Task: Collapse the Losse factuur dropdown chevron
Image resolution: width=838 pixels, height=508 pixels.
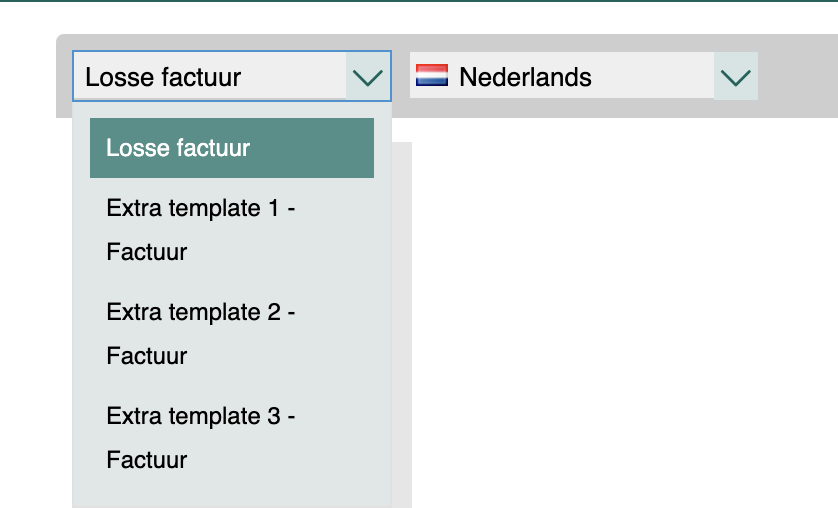Action: click(x=368, y=76)
